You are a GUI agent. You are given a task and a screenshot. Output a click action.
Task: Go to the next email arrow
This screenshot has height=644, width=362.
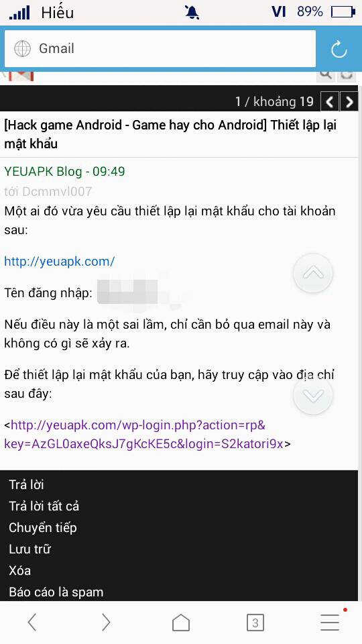tap(349, 102)
